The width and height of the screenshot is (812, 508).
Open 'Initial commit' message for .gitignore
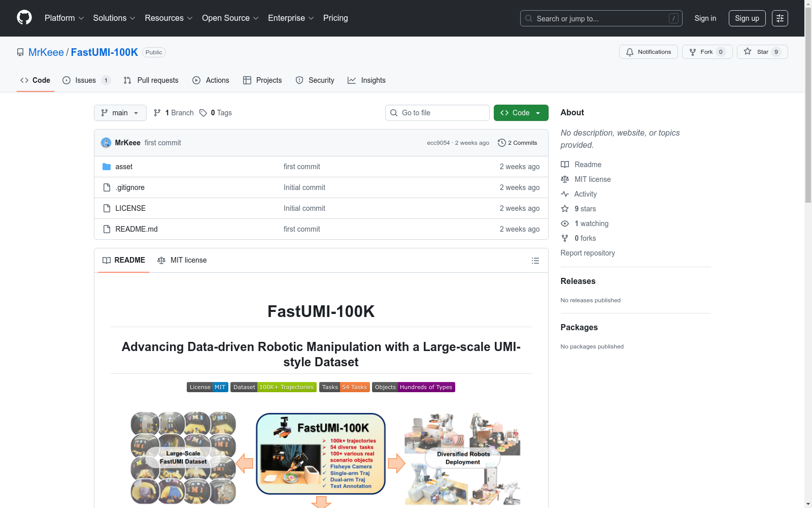[x=304, y=187]
